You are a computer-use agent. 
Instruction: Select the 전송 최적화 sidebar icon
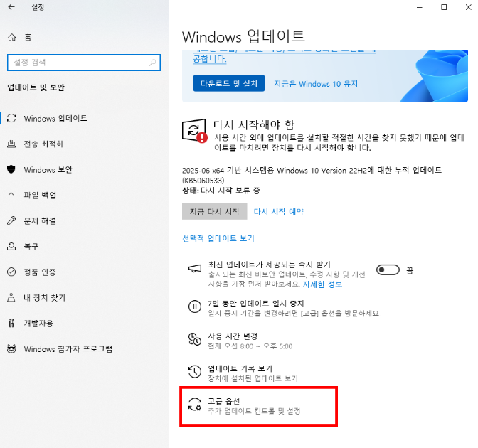pos(11,144)
